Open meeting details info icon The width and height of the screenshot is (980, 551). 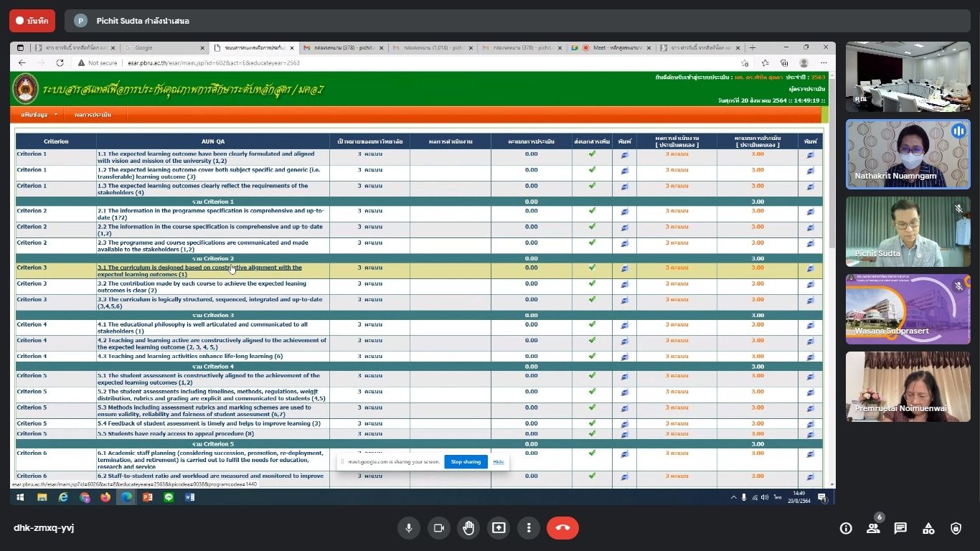(x=846, y=528)
